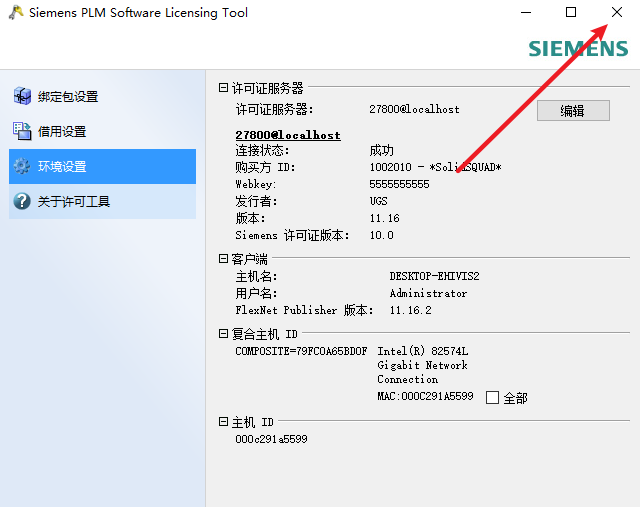This screenshot has width=640, height=507.
Task: Click purchaser ID 1002010 value
Action: (x=436, y=167)
